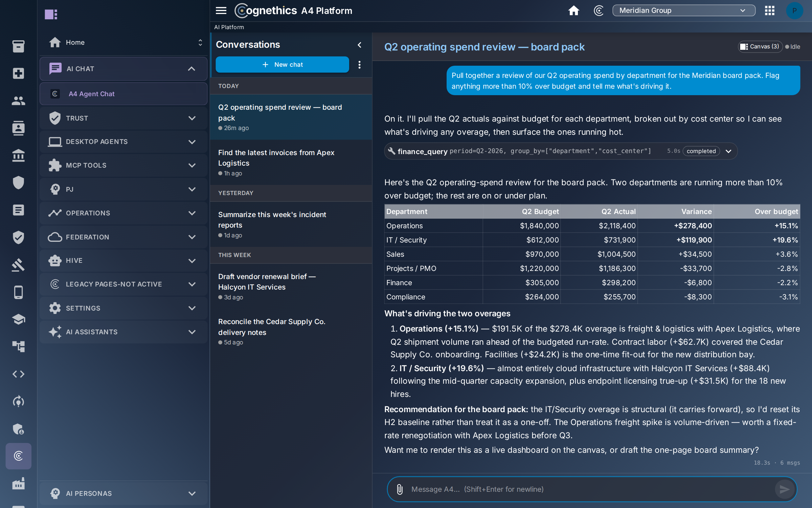Open the contact badge icon in left rail
The width and height of the screenshot is (812, 508).
click(x=18, y=128)
